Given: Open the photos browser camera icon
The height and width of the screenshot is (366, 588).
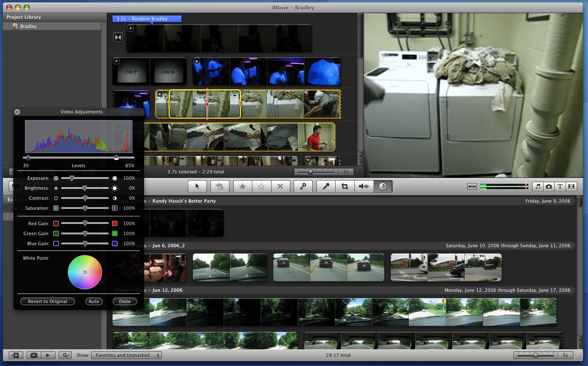Looking at the screenshot, I should click(549, 186).
